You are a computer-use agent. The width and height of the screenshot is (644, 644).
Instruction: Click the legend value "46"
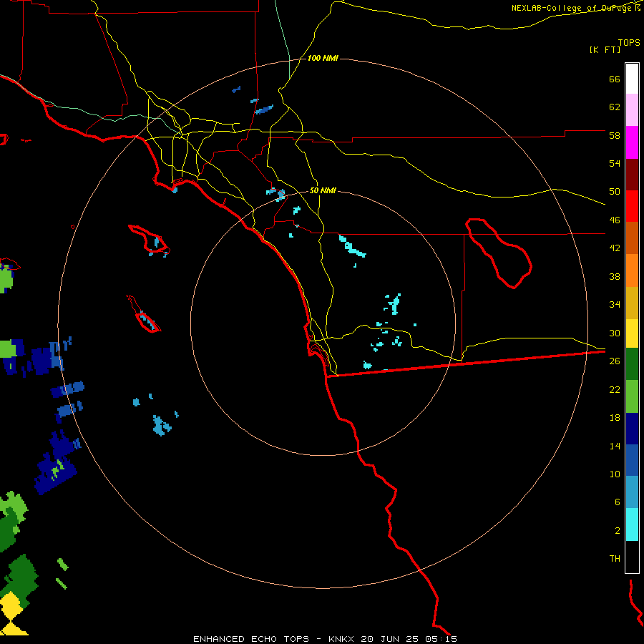(x=615, y=220)
